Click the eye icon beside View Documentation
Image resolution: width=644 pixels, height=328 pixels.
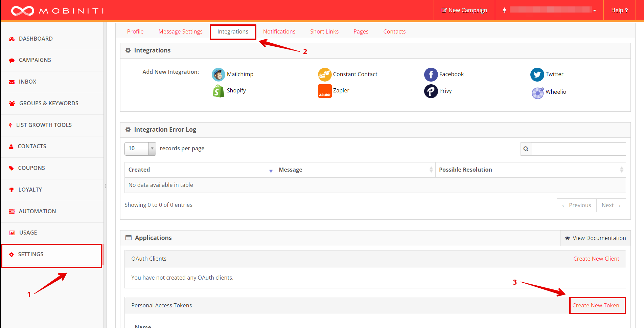(x=567, y=238)
